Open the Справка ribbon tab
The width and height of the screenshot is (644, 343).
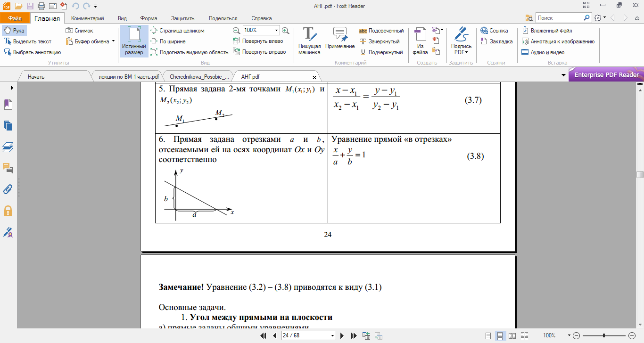coord(261,18)
